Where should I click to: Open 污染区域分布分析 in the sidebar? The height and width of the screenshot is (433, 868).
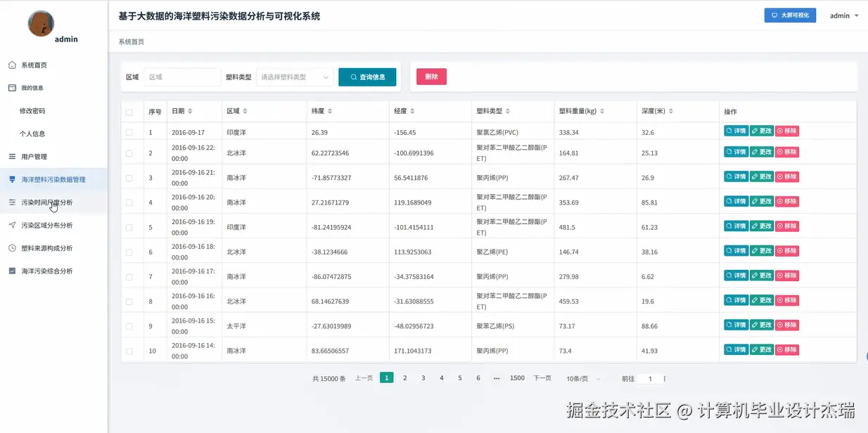54,225
